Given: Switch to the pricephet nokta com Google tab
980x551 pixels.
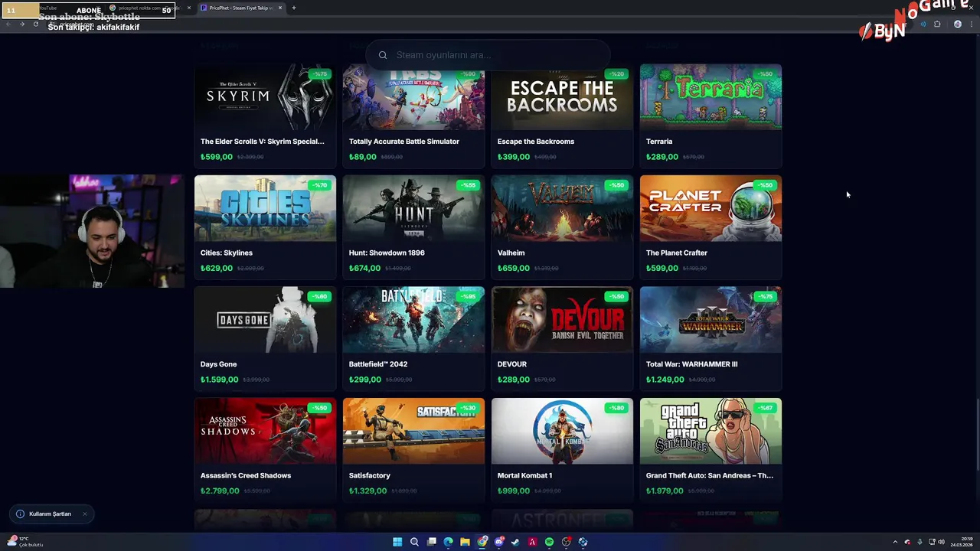Looking at the screenshot, I should [149, 8].
